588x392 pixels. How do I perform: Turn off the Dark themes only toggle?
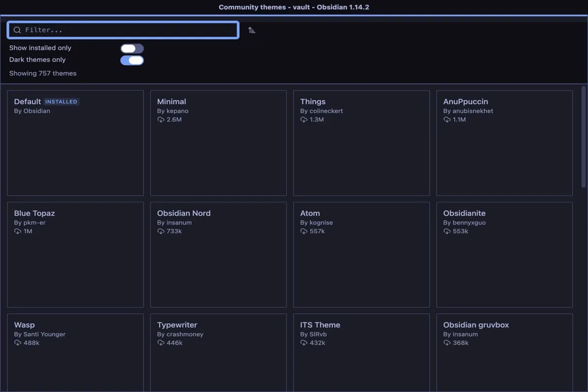point(132,60)
